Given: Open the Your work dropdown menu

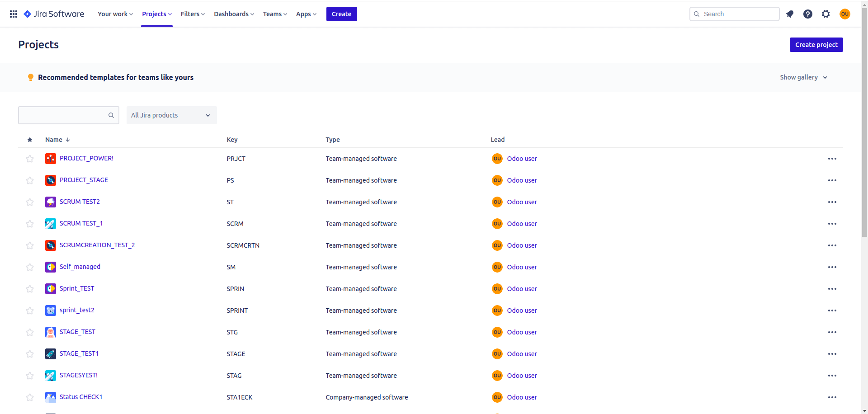Looking at the screenshot, I should (115, 14).
